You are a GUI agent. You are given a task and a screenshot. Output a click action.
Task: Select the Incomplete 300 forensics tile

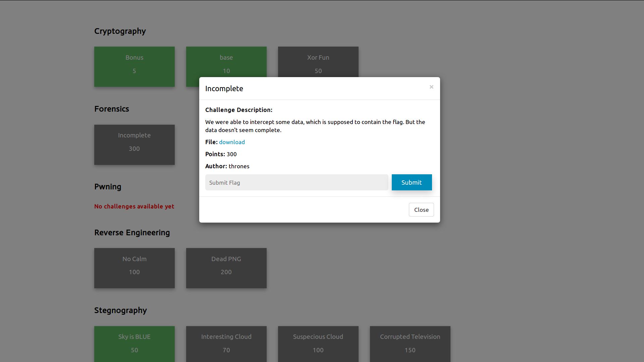pyautogui.click(x=134, y=144)
